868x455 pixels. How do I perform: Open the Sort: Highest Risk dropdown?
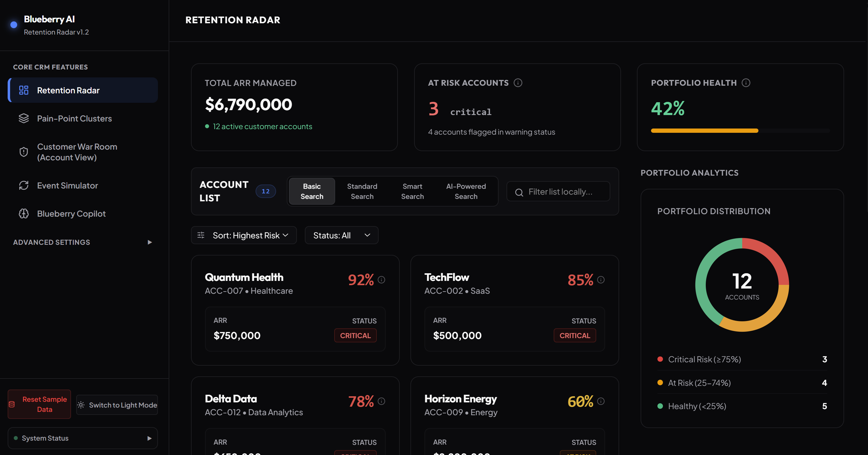tap(244, 235)
